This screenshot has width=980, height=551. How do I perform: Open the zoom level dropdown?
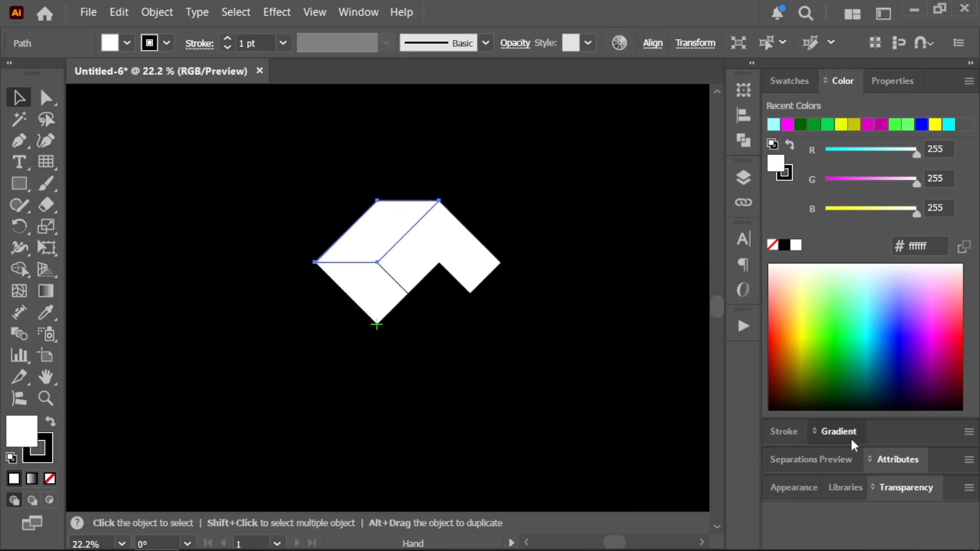[x=121, y=543]
